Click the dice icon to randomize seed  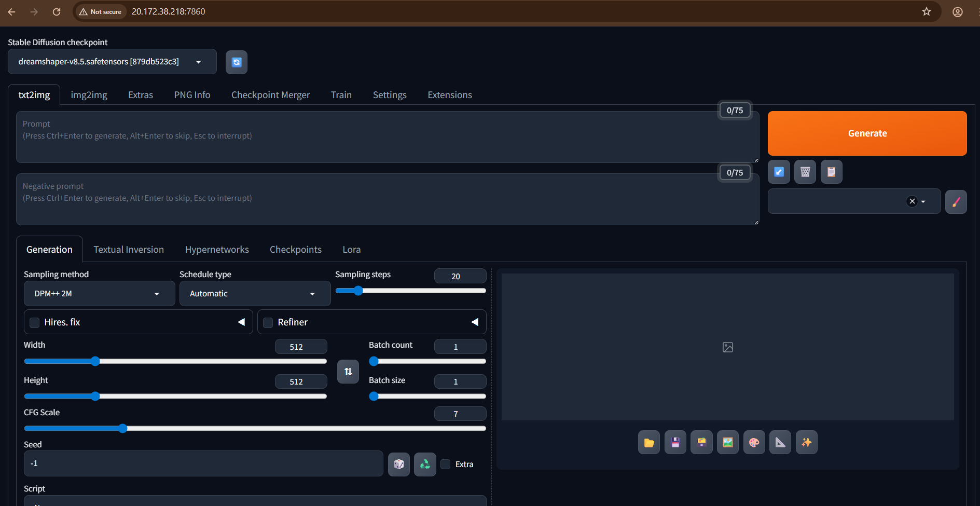point(399,464)
